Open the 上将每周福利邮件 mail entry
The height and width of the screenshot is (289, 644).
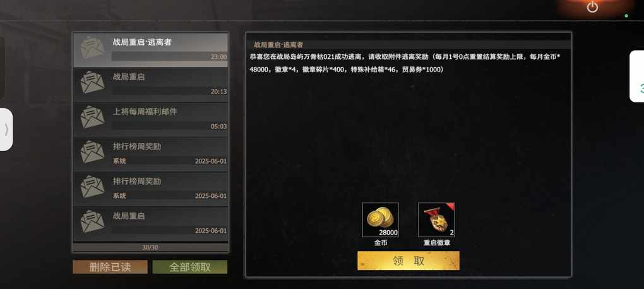coord(150,120)
